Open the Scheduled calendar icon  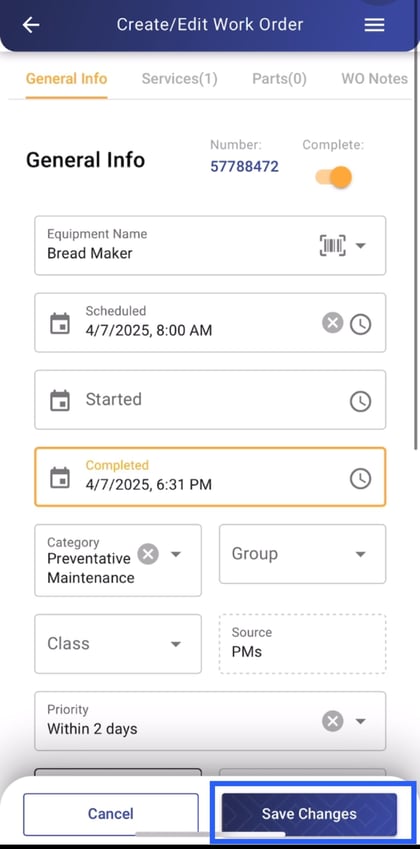[60, 324]
